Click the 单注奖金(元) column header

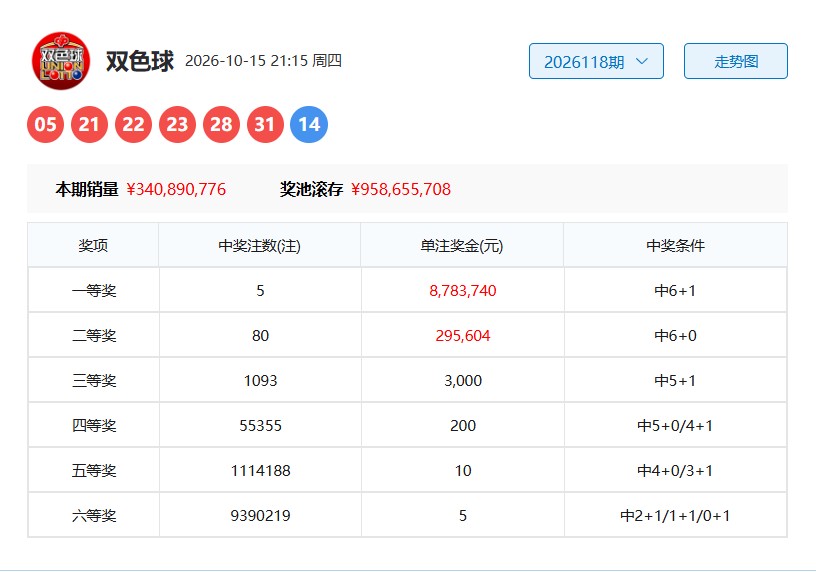[x=462, y=246]
